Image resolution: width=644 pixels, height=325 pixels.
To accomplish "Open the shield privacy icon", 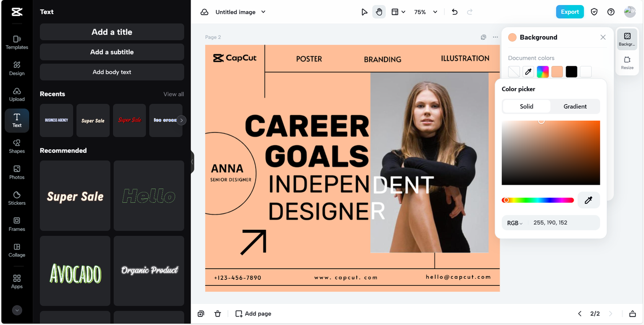I will pos(594,12).
